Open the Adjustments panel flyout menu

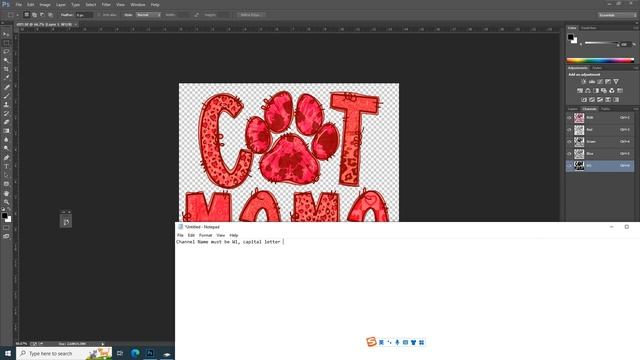636,68
